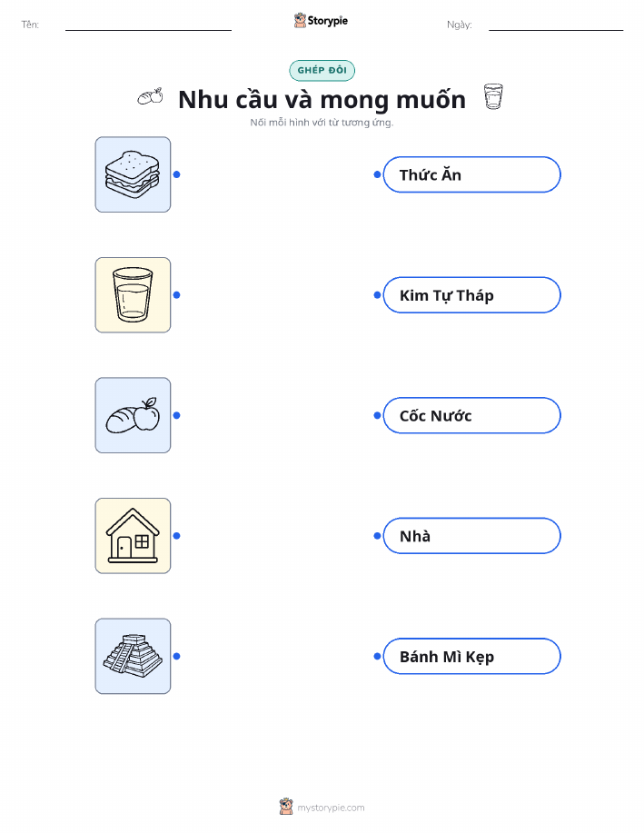Screen dimensions: 644x833
Task: Click the 'Nhà' word box
Action: [x=471, y=536]
